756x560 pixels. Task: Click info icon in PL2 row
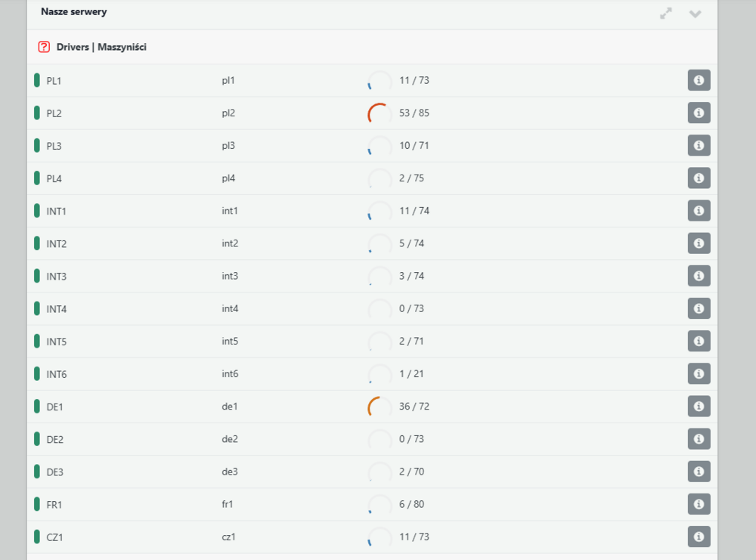(x=699, y=113)
